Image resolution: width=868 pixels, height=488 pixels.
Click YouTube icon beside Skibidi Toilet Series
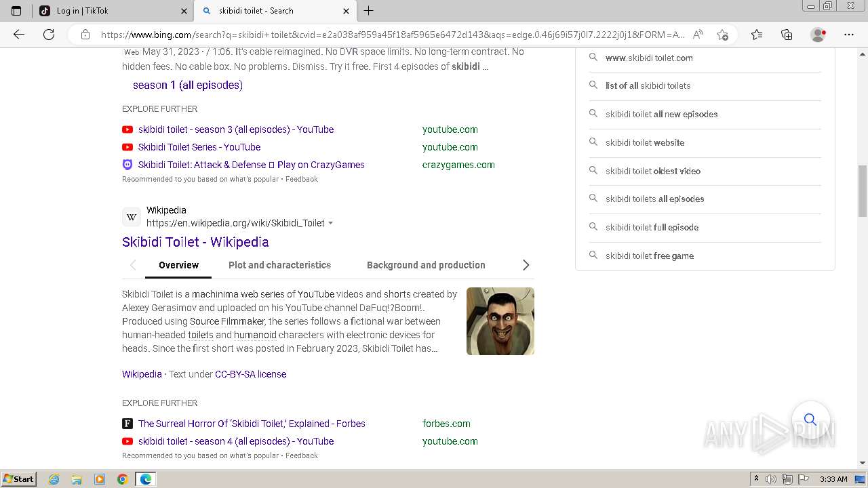point(127,147)
